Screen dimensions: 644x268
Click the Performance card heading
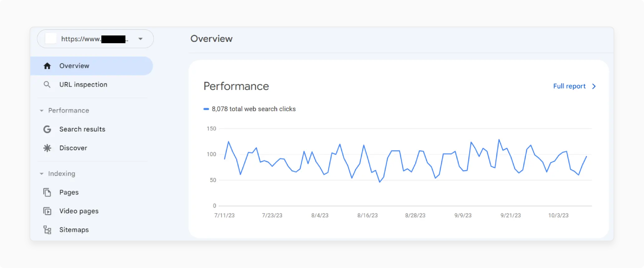pyautogui.click(x=236, y=86)
